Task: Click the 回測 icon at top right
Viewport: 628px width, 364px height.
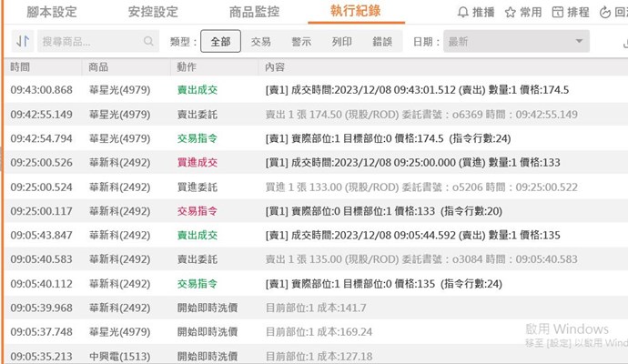Action: click(x=607, y=13)
